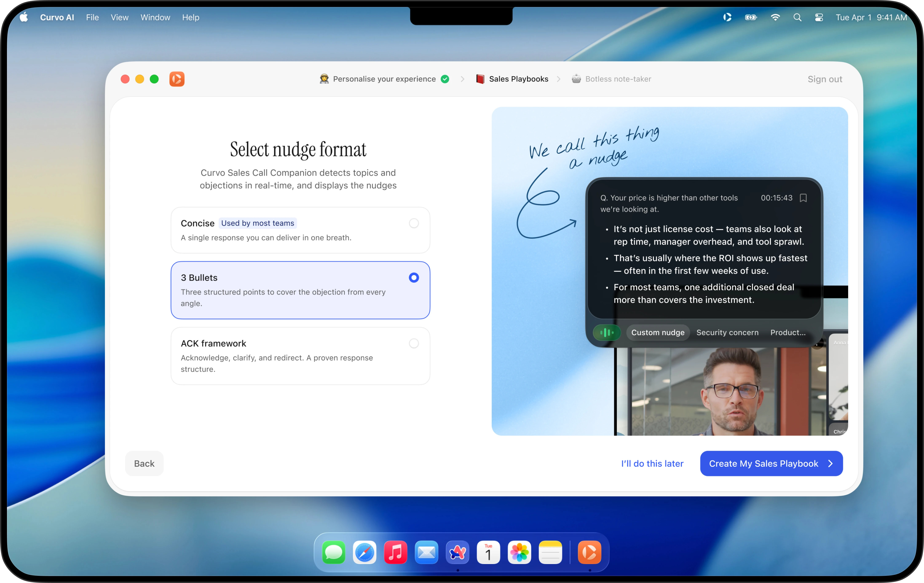
Task: Click the orange Curvo app logo in title bar
Action: point(177,79)
